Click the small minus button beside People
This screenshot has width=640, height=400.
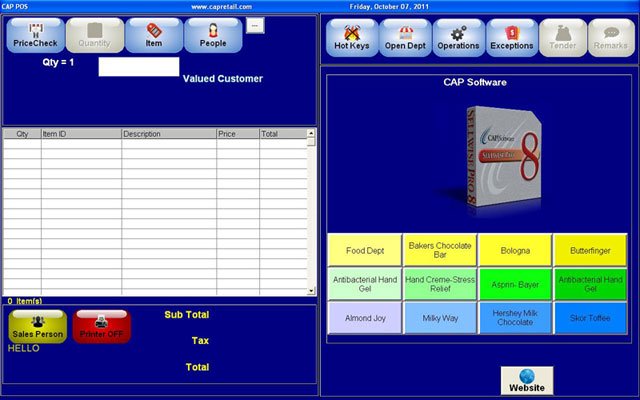255,25
